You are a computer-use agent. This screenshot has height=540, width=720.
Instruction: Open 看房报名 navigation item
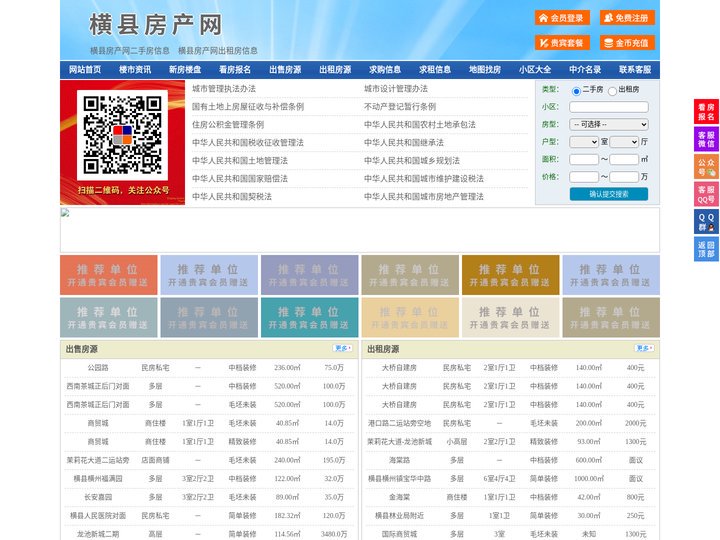pos(235,70)
